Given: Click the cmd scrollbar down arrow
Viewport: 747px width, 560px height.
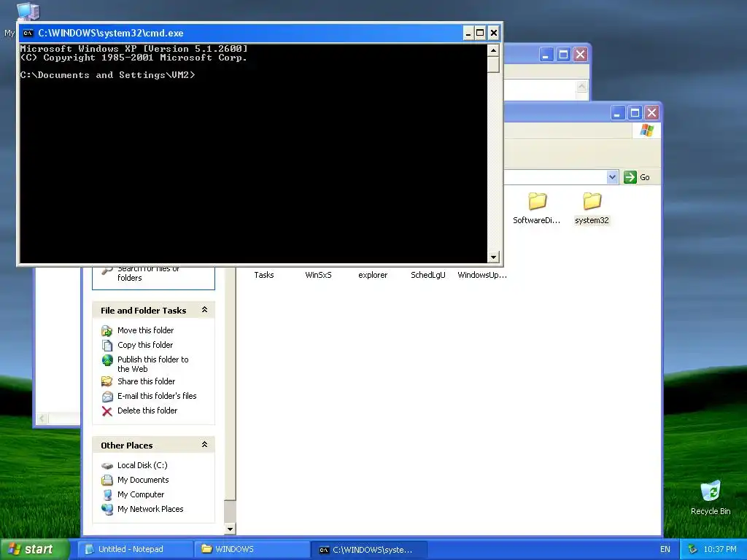Looking at the screenshot, I should 494,257.
